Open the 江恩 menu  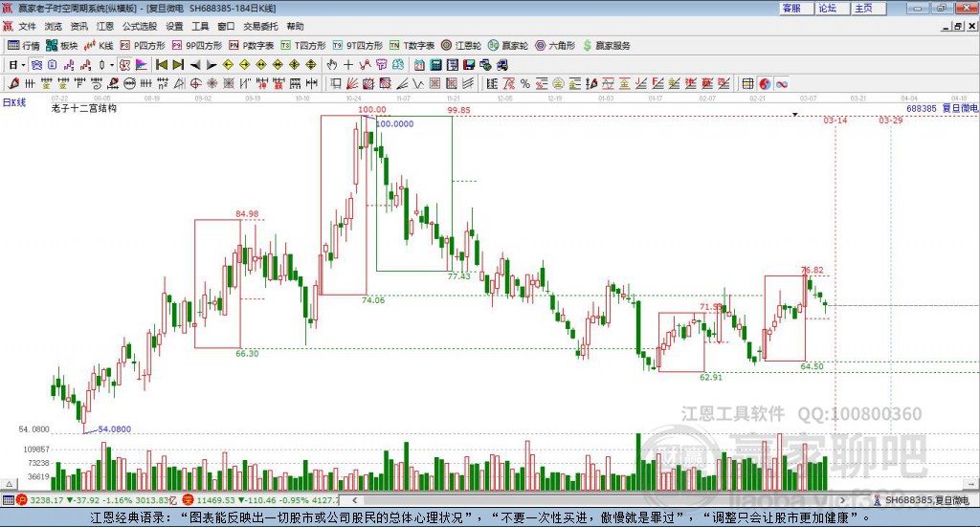coord(105,26)
